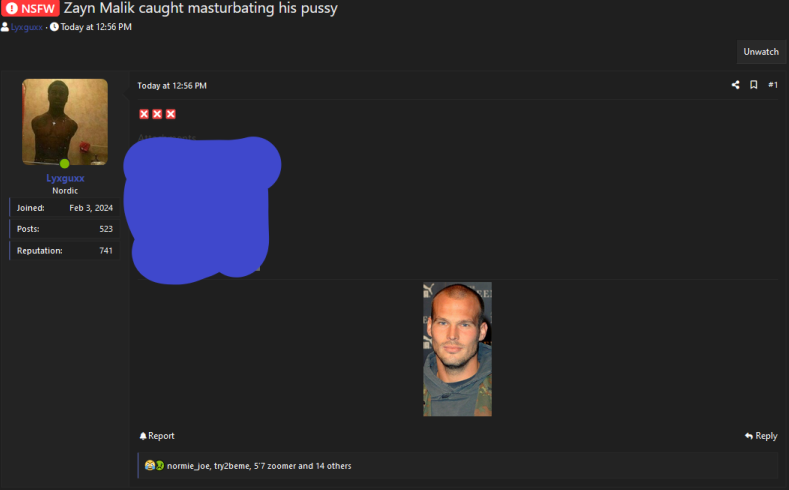Image resolution: width=789 pixels, height=490 pixels.
Task: Open the signature image of the man in the hoodie
Action: click(457, 349)
